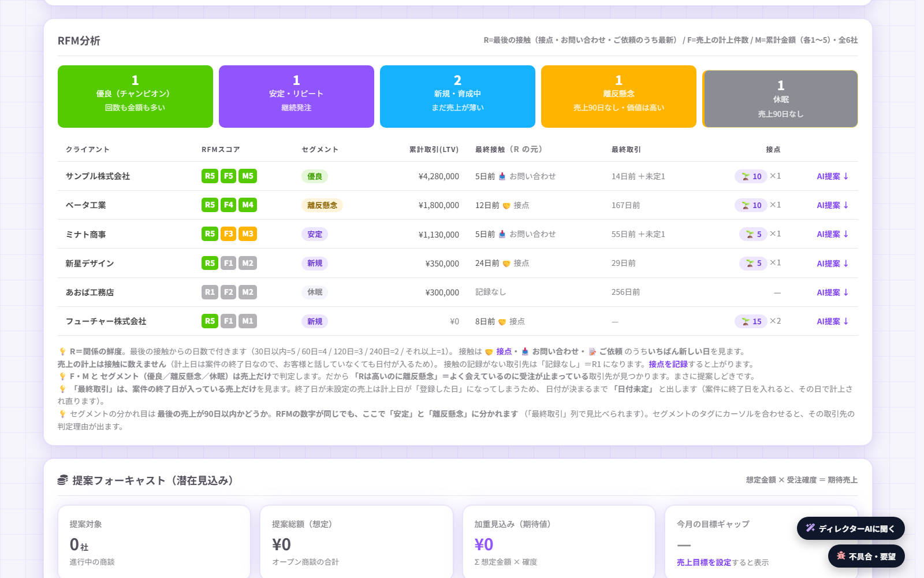Select the blue 新規・育成中 segment card
The height and width of the screenshot is (578, 924).
457,97
